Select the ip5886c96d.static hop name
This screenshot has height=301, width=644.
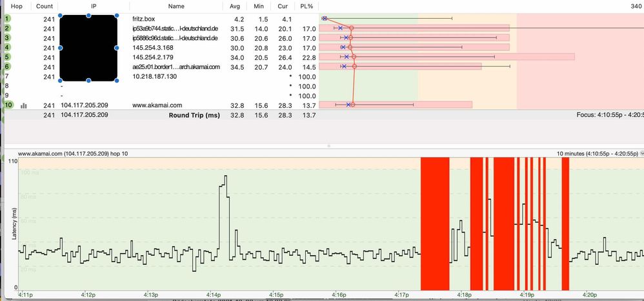(x=175, y=38)
